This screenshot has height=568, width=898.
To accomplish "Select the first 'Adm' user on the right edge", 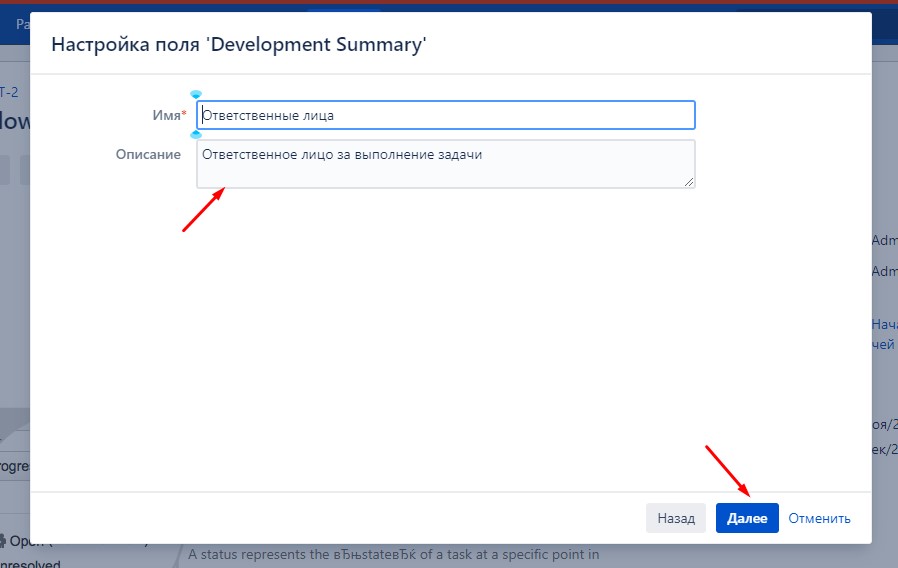I will (884, 240).
